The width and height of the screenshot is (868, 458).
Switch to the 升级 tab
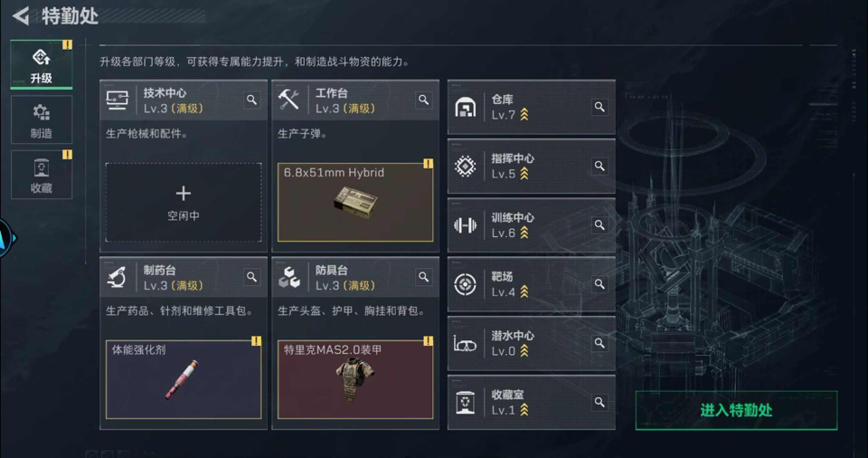click(x=42, y=64)
